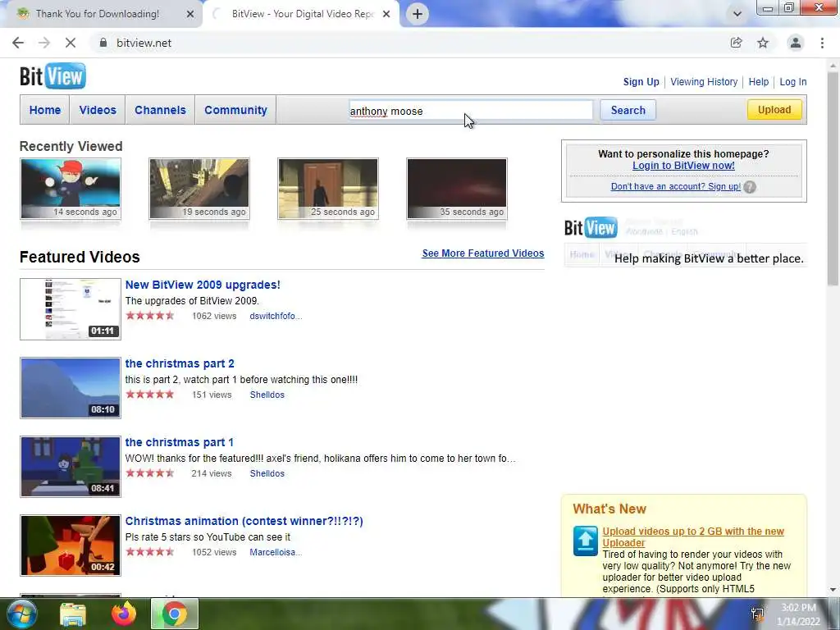Viewport: 840px width, 630px height.
Task: Visit Shelldos channel under christmas part 2
Action: pyautogui.click(x=267, y=395)
